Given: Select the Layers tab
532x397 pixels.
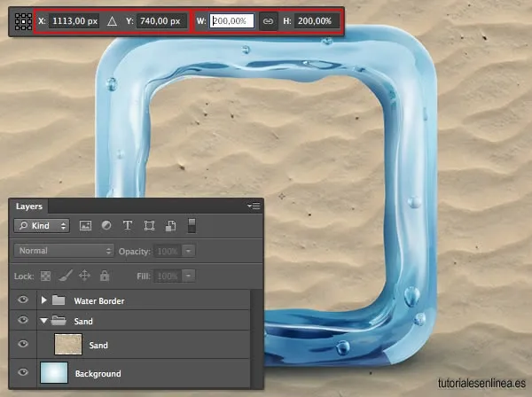Looking at the screenshot, I should pyautogui.click(x=29, y=206).
